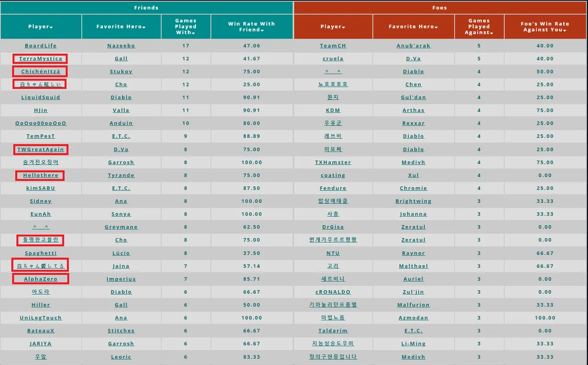Open LiquidSquid's player page

click(40, 97)
